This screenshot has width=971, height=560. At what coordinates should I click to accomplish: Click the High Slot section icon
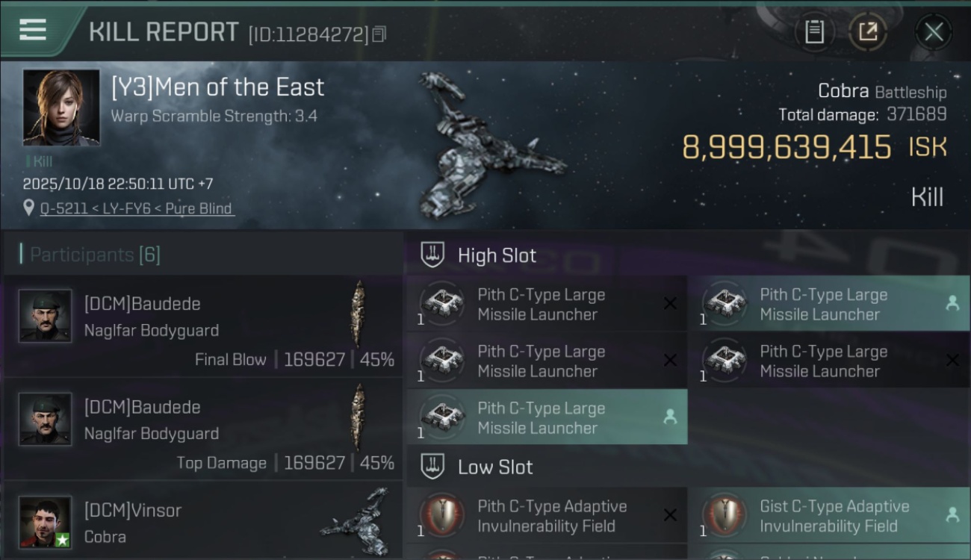tap(432, 255)
